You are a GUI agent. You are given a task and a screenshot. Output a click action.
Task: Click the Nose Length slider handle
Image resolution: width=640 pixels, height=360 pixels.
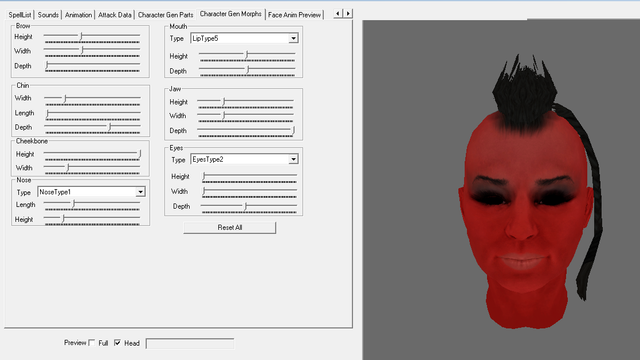(x=73, y=204)
